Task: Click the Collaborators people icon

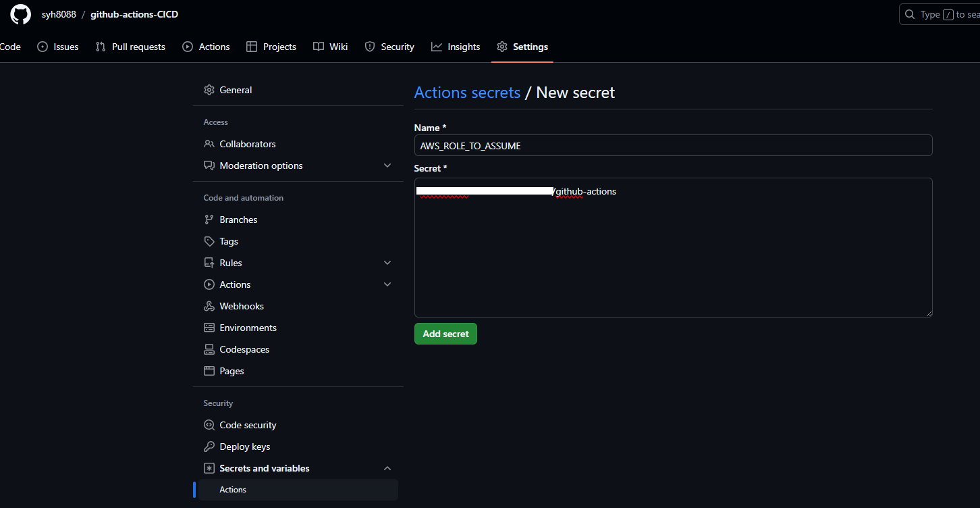Action: [x=209, y=144]
